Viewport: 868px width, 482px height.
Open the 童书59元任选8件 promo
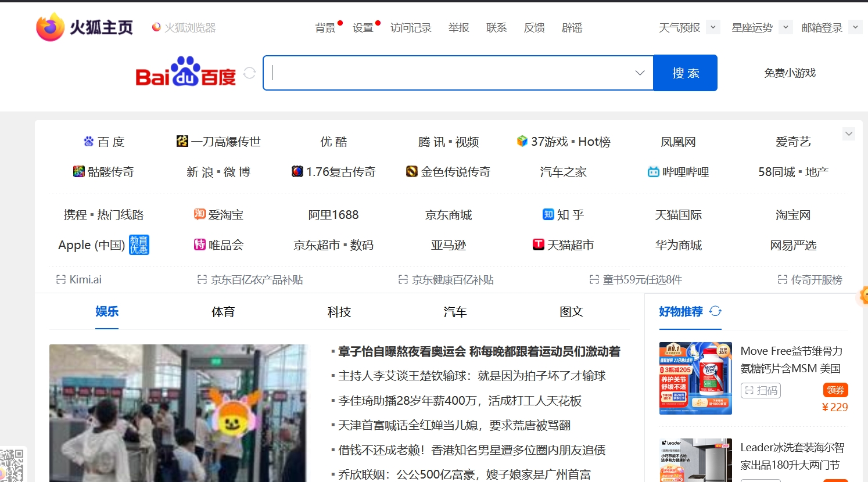tap(636, 279)
